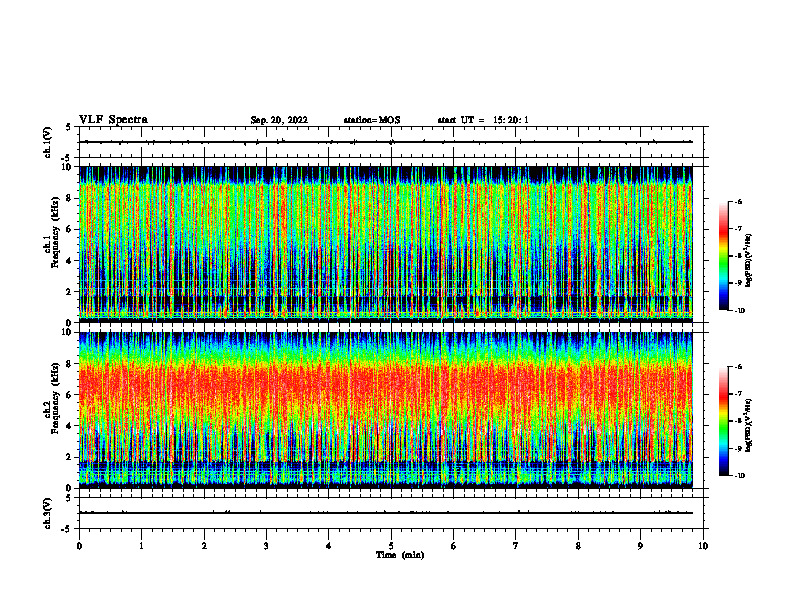Viewport: 792px width, 612px height.
Task: Click the "10" tick ending the time axis
Action: (703, 546)
